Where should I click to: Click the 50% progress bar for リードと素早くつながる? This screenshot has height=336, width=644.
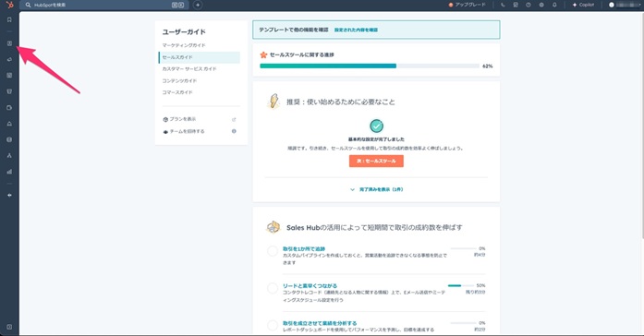pyautogui.click(x=461, y=285)
